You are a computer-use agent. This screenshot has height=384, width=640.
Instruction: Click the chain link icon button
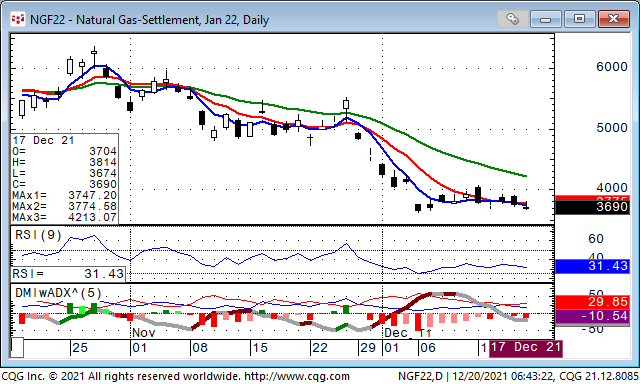click(512, 19)
